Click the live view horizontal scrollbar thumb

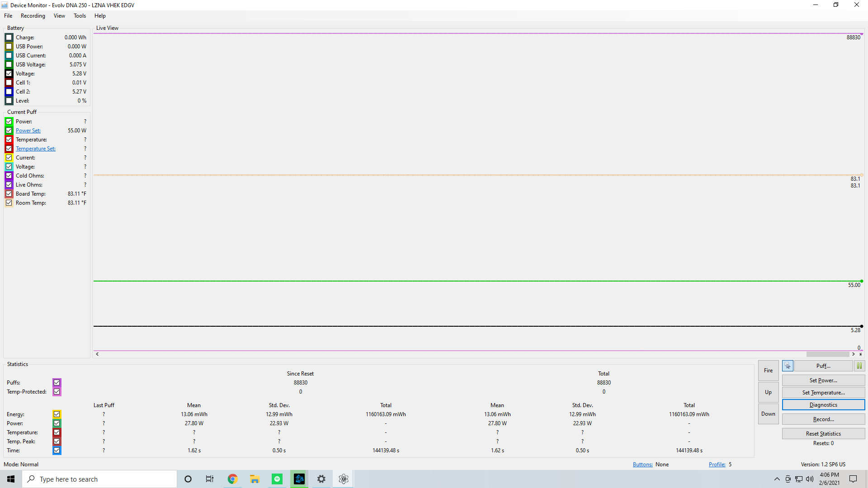click(x=827, y=354)
